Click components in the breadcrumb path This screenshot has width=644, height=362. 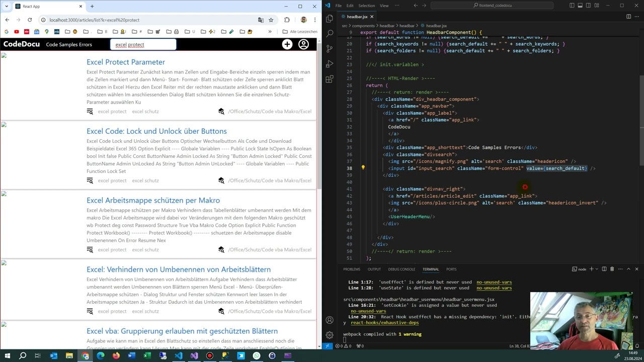pyautogui.click(x=363, y=26)
